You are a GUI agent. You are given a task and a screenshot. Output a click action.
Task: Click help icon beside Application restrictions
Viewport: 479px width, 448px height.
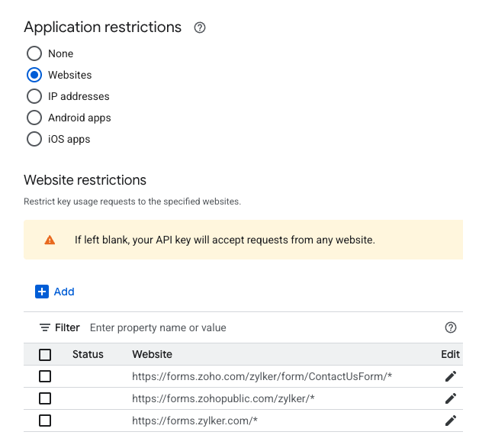[x=200, y=27]
